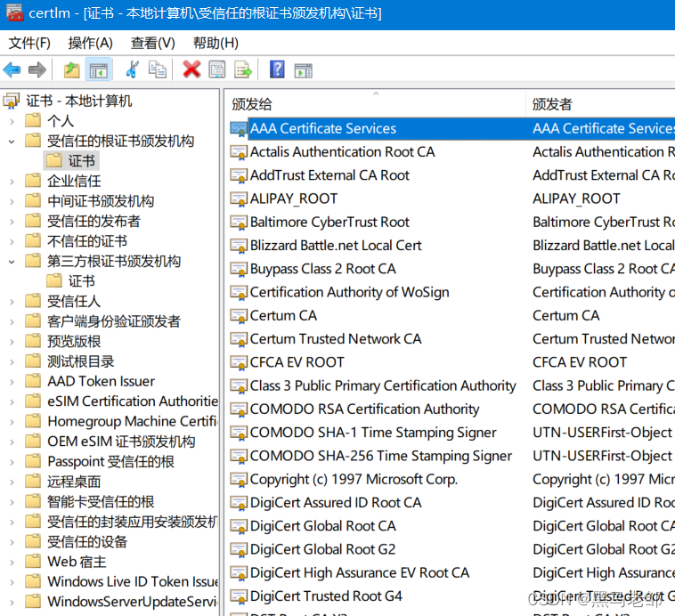The image size is (675, 616).
Task: Open the 查看(V) menu
Action: [x=153, y=43]
